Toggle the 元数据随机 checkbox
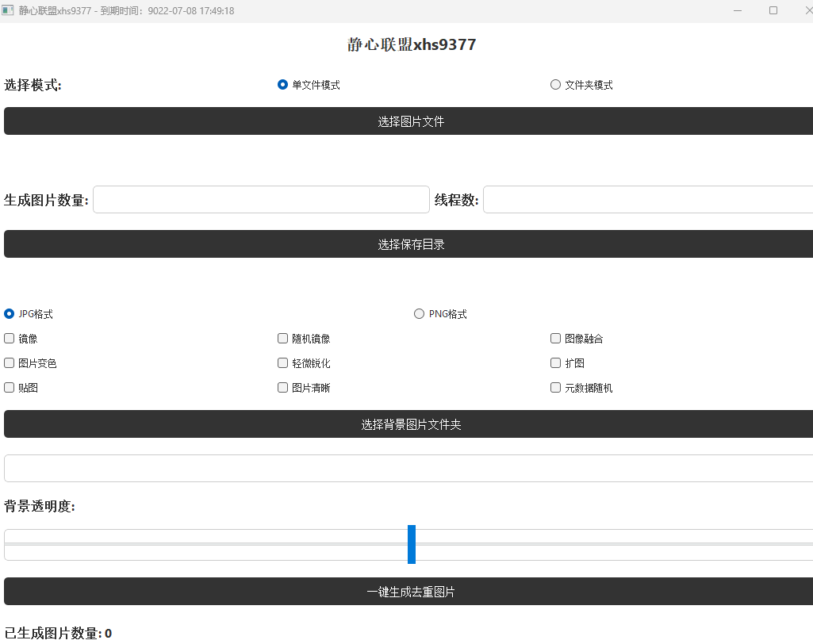This screenshot has height=644, width=813. pyautogui.click(x=555, y=388)
